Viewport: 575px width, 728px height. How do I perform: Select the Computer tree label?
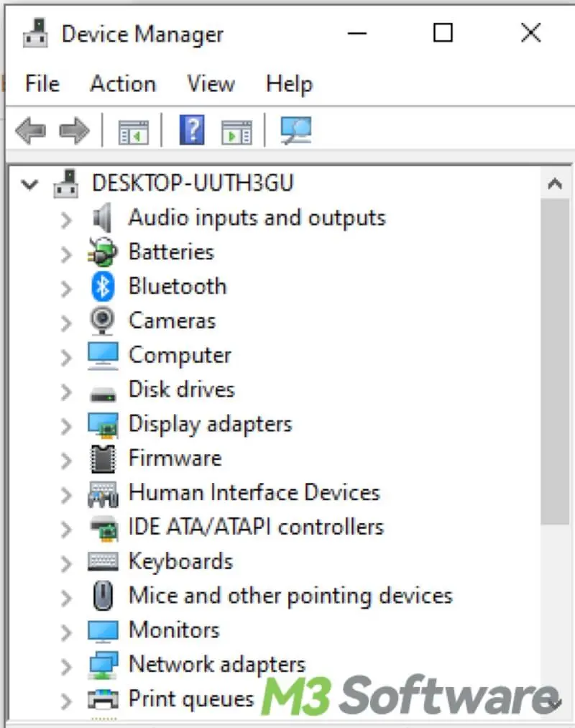(180, 356)
